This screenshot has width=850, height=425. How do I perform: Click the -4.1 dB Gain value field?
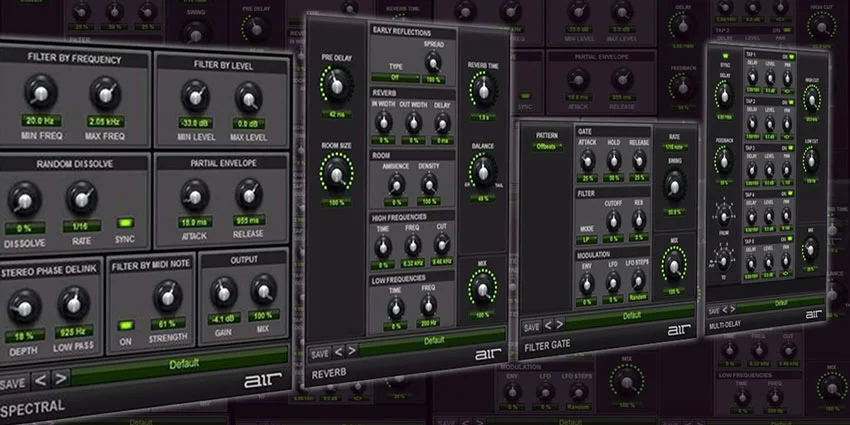tap(224, 319)
